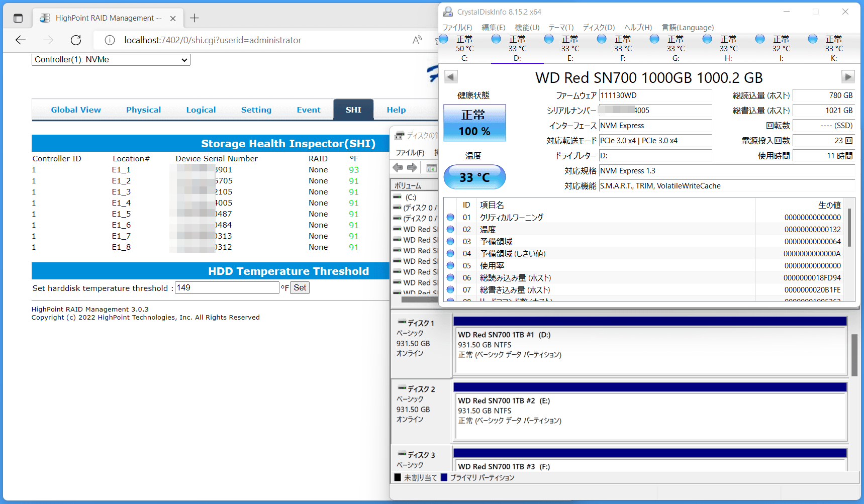This screenshot has height=504, width=864.
Task: Open the Help tab in RAID Management
Action: [396, 110]
